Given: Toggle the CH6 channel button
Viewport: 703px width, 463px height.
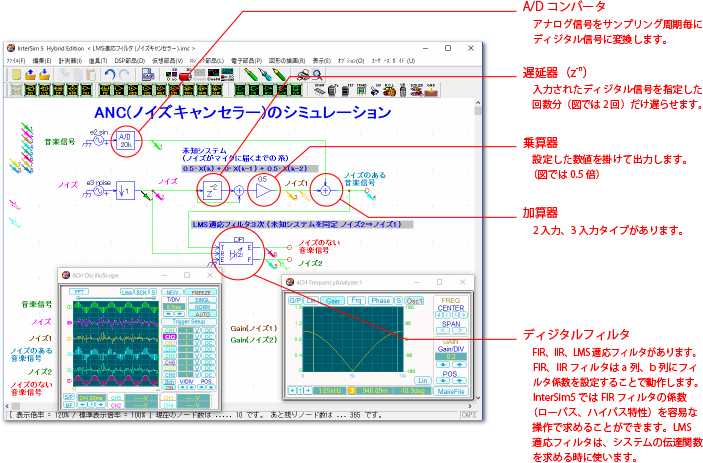Looking at the screenshot, I should pyautogui.click(x=169, y=362).
